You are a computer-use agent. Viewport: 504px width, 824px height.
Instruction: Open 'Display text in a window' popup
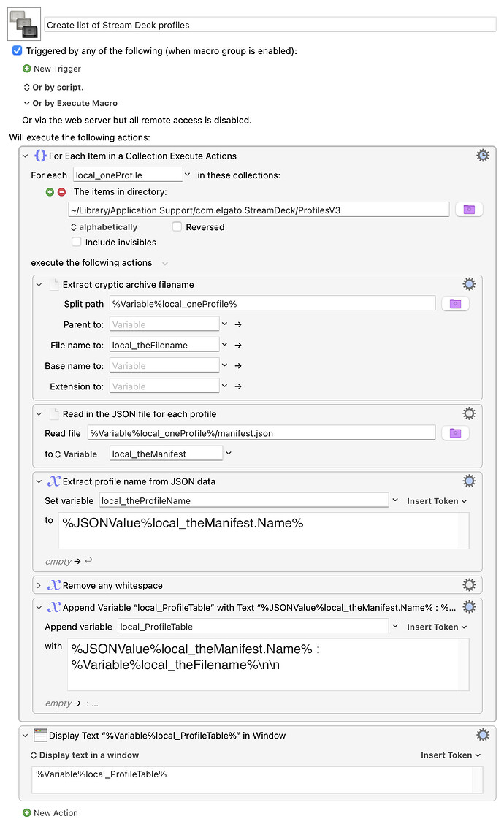point(85,755)
